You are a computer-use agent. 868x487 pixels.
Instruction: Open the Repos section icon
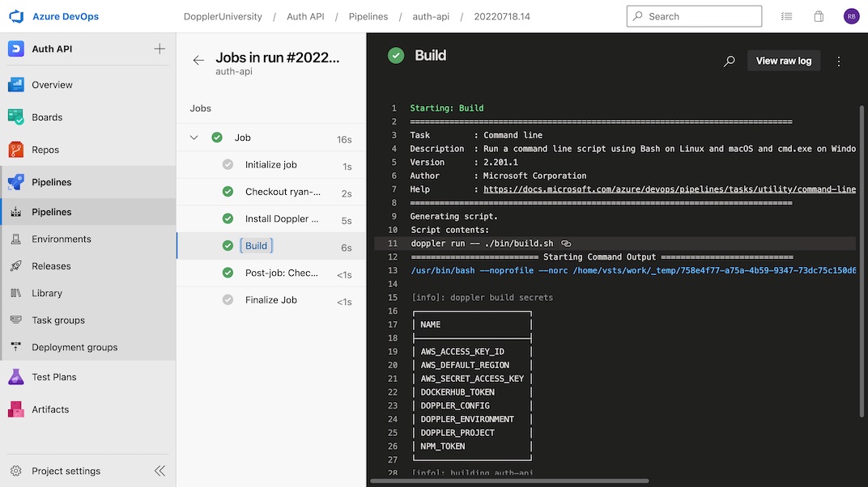pos(16,150)
